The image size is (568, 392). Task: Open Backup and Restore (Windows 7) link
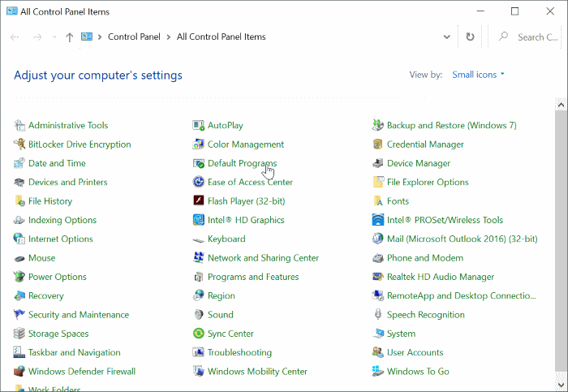(x=451, y=125)
